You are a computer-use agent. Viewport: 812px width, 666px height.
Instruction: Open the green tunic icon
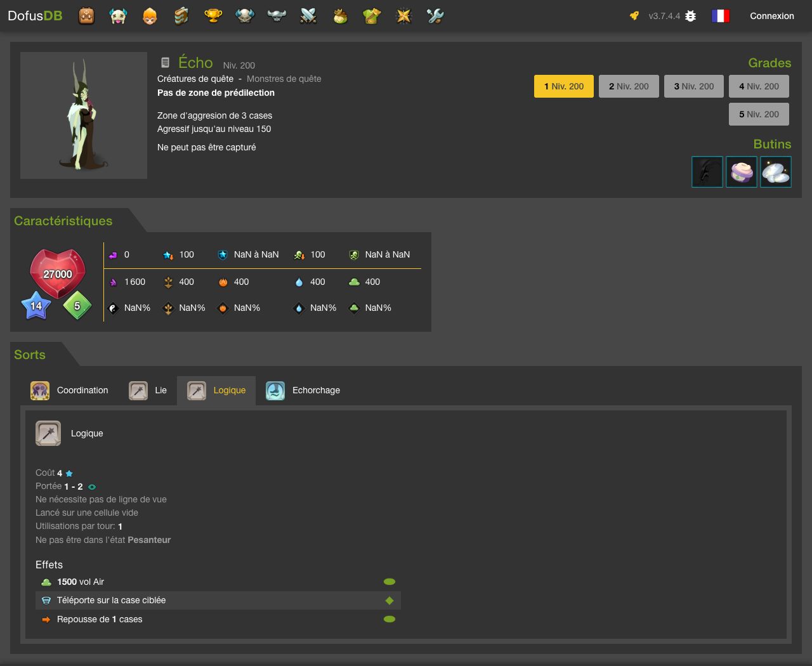[x=372, y=16]
